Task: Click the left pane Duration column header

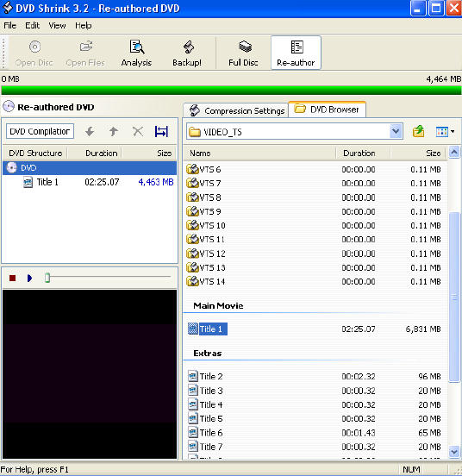Action: pyautogui.click(x=94, y=153)
